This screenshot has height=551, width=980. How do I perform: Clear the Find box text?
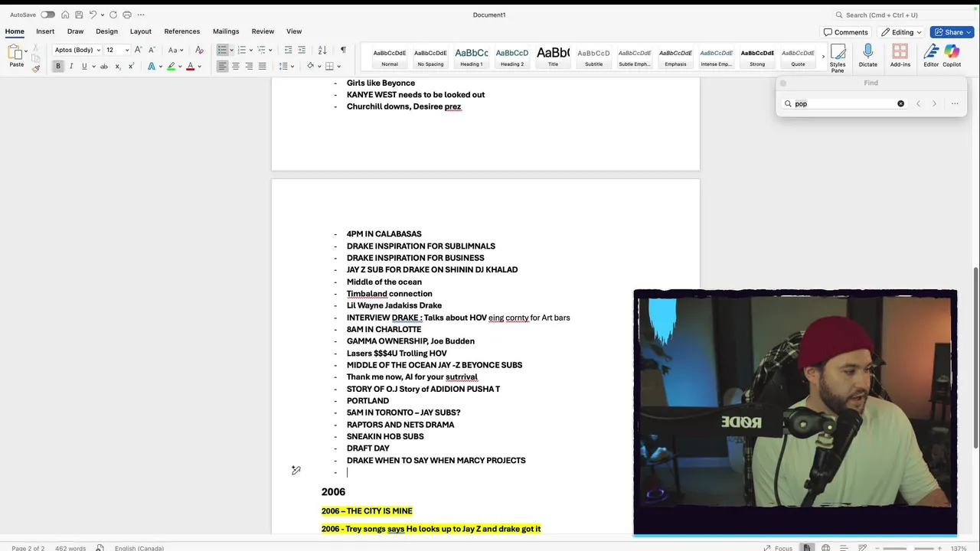(900, 103)
